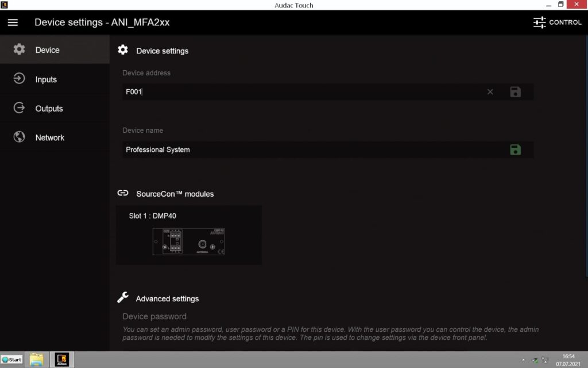Open the Inputs settings section
The width and height of the screenshot is (588, 368).
click(x=55, y=79)
